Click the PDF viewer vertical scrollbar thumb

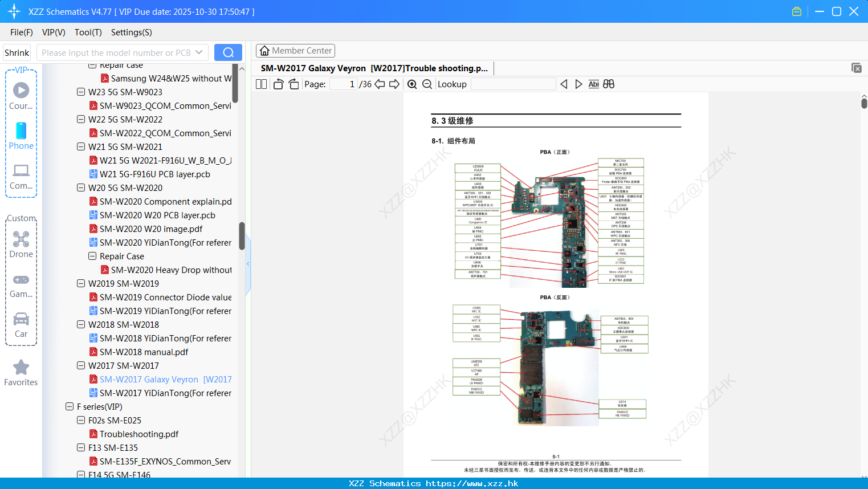coord(864,103)
